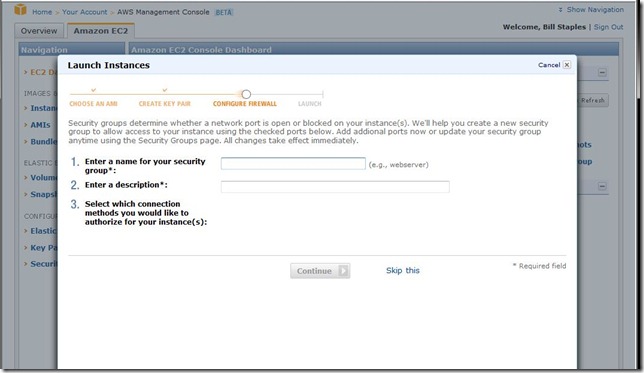This screenshot has width=644, height=373.
Task: Open EC2 Dashboard in navigation panel
Action: click(44, 72)
